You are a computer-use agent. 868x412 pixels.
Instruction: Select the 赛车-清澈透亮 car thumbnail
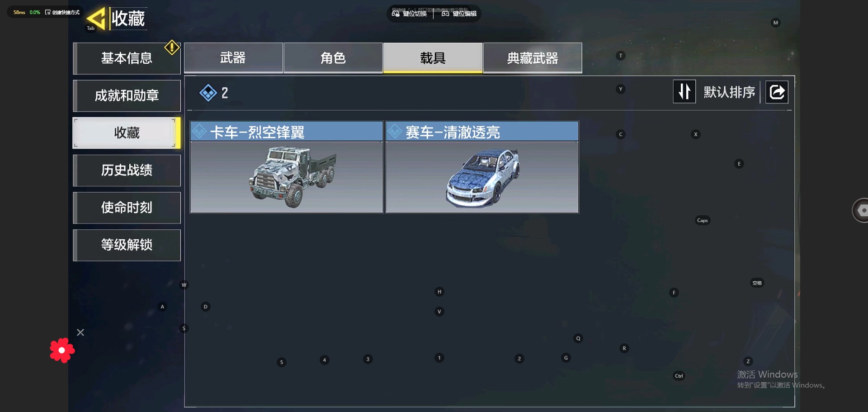482,177
